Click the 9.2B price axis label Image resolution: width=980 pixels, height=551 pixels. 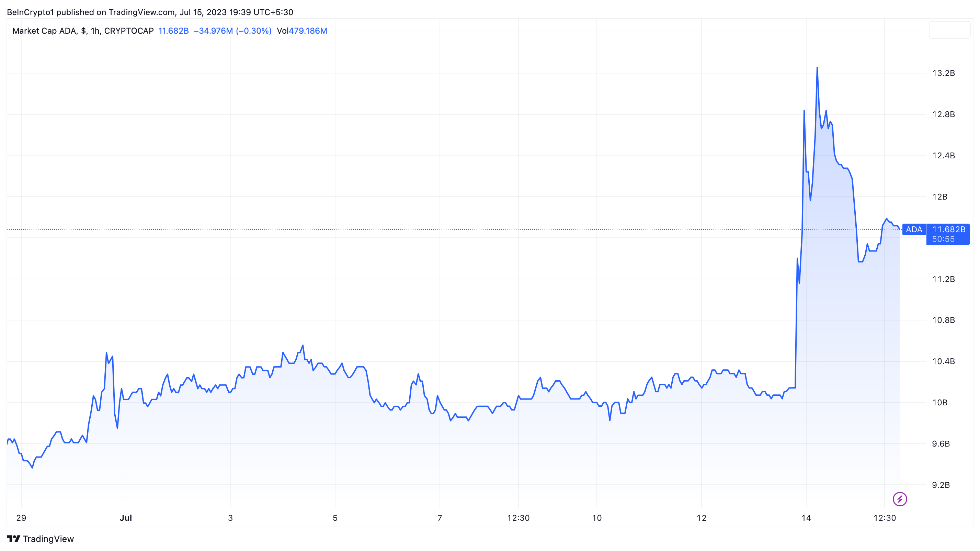click(x=941, y=485)
